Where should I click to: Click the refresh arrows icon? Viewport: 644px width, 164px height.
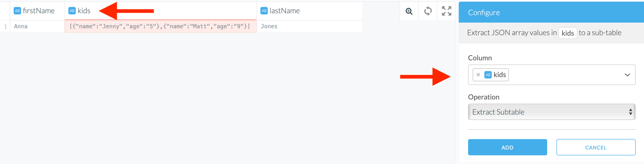click(x=428, y=11)
